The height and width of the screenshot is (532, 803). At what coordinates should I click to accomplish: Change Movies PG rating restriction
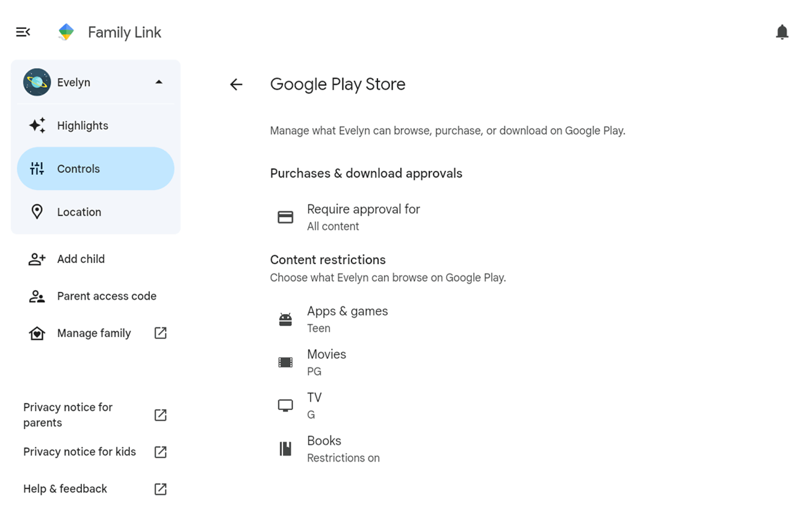click(x=326, y=363)
